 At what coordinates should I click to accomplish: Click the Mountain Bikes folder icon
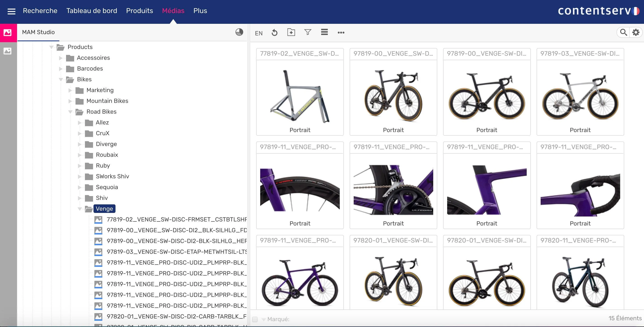point(80,101)
